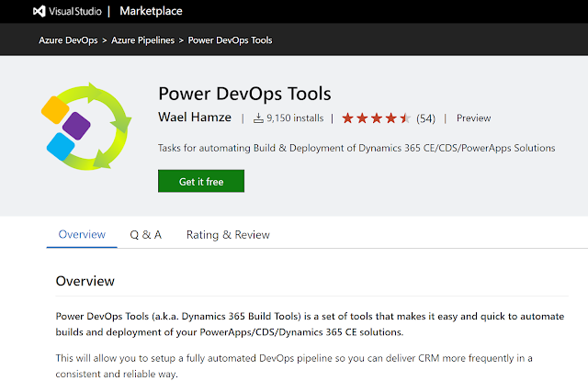Click the Power DevOps Tools title heading
588x381 pixels.
244,94
